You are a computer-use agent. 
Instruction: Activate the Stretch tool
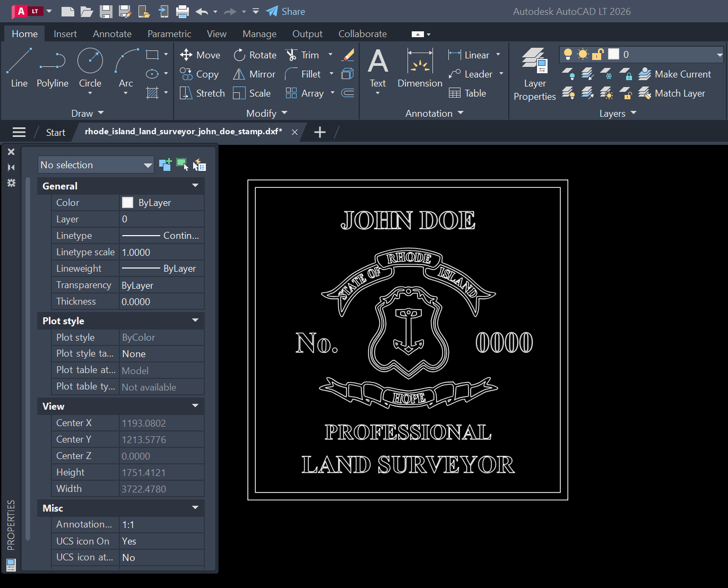202,93
